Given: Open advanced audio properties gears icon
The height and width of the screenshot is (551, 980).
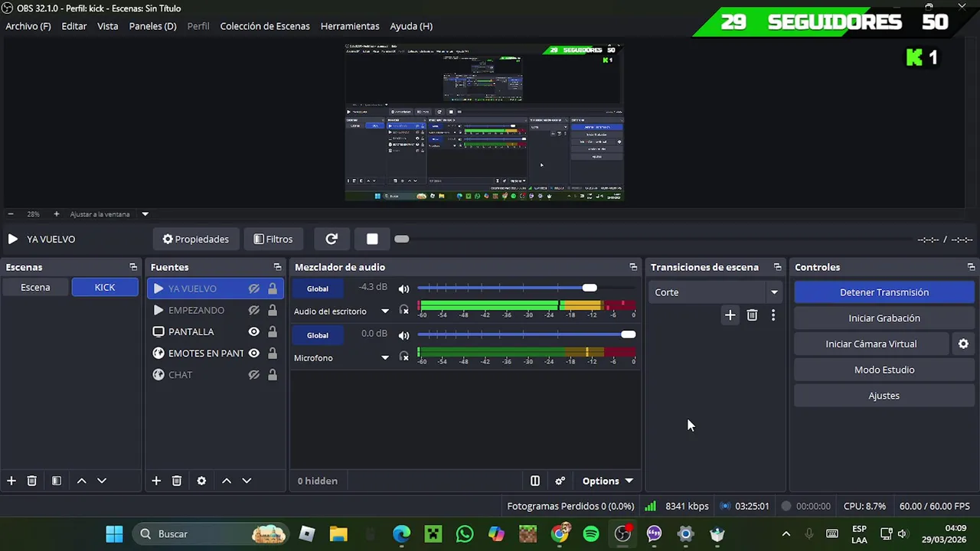Looking at the screenshot, I should click(560, 481).
